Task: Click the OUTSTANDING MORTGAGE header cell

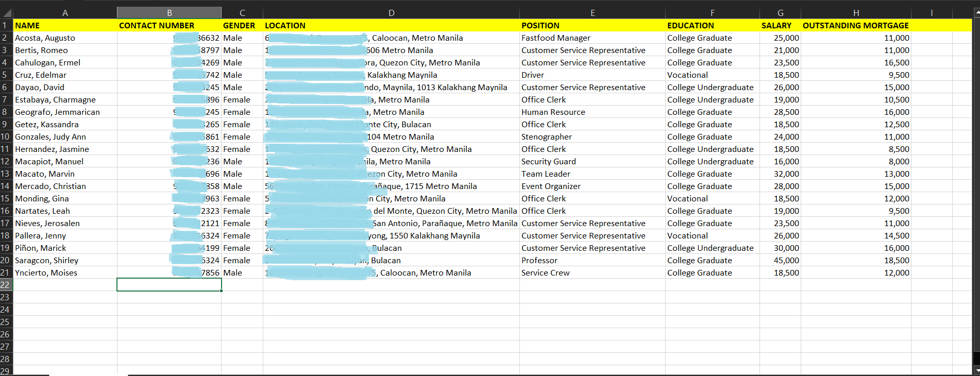Action: [856, 25]
